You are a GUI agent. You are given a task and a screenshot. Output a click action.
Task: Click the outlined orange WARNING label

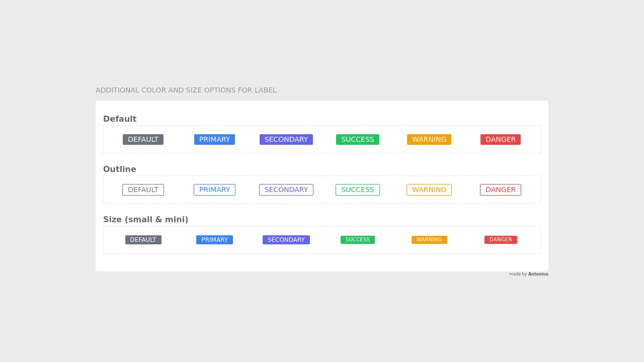tap(429, 190)
